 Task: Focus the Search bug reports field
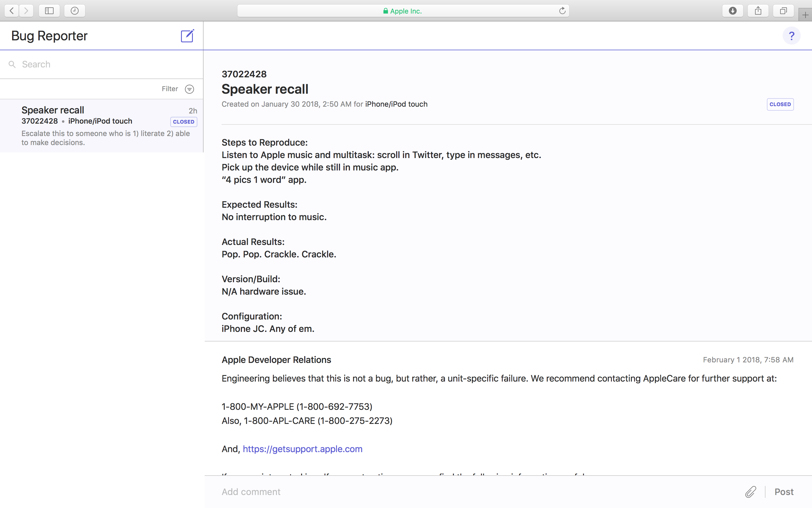click(x=101, y=64)
